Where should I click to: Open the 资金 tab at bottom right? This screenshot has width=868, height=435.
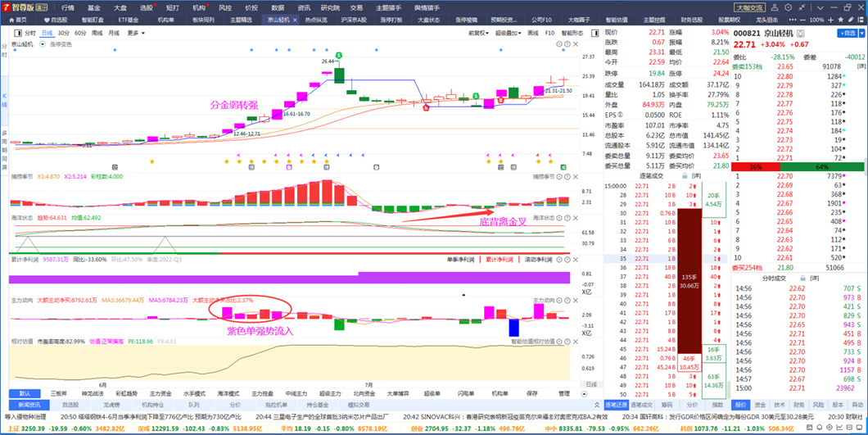(x=760, y=405)
